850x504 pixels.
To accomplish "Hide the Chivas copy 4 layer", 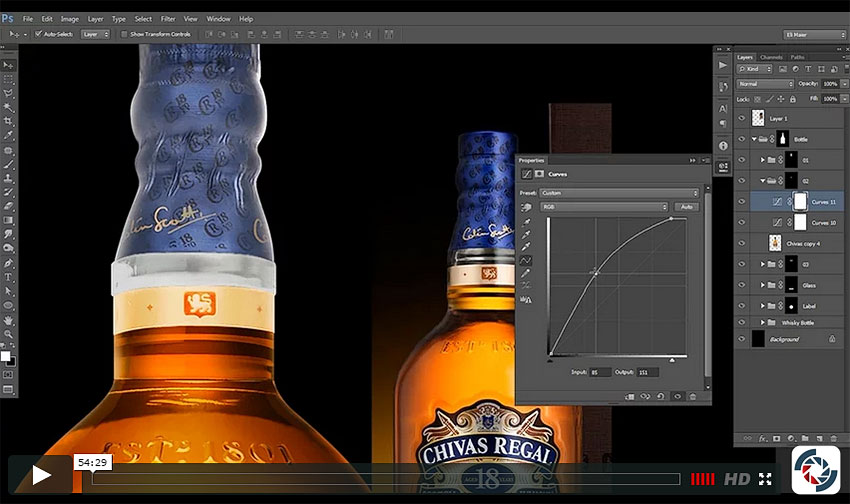I will pyautogui.click(x=742, y=243).
